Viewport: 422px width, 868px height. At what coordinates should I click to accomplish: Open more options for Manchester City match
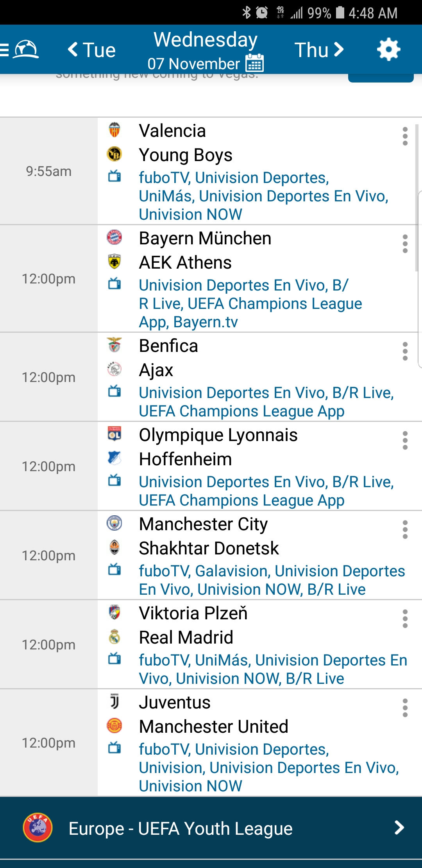(405, 529)
